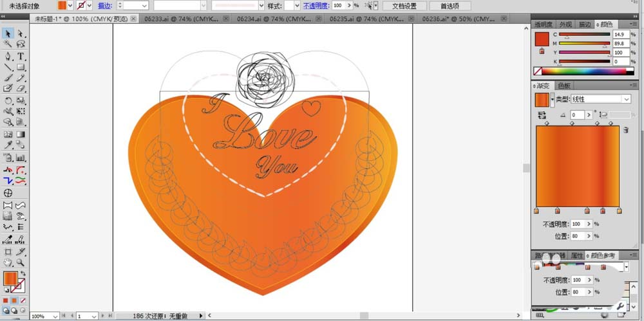644x321 pixels.
Task: Click the delete stop trash icon
Action: (626, 130)
